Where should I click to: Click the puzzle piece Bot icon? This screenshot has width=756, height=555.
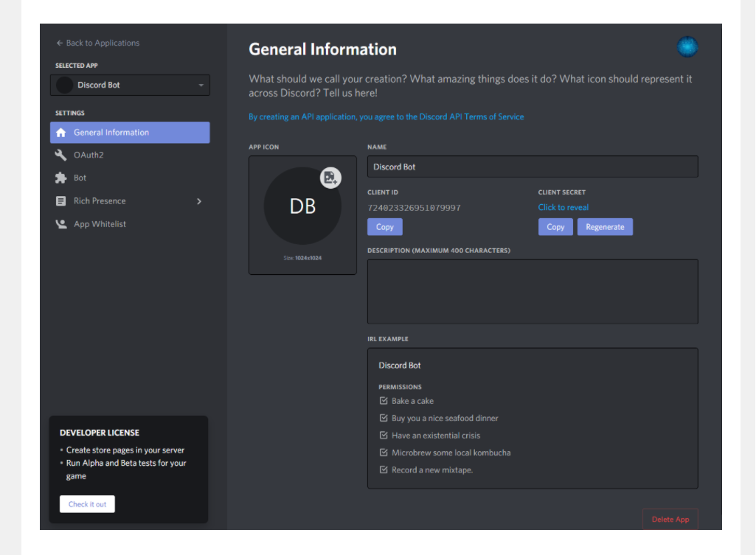pos(60,178)
